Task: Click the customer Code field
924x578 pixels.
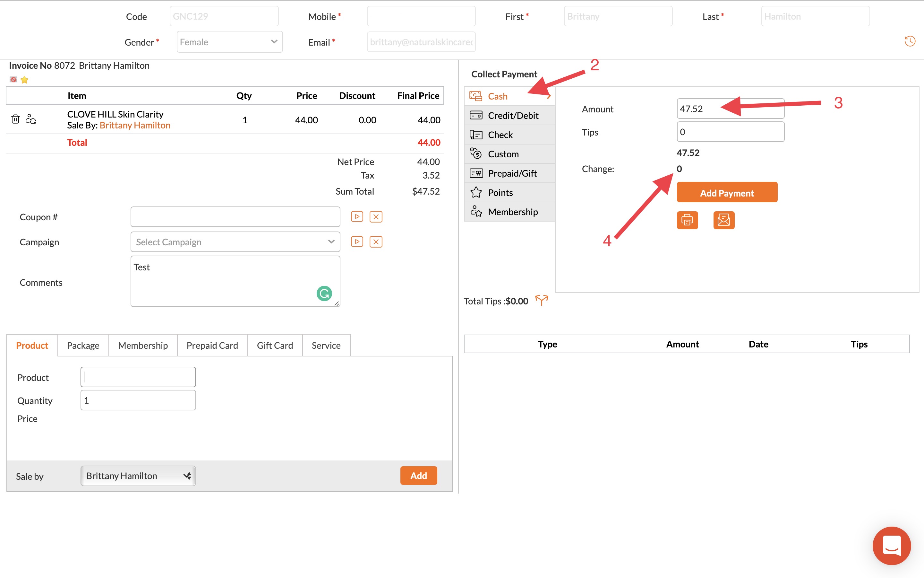Action: [x=224, y=16]
